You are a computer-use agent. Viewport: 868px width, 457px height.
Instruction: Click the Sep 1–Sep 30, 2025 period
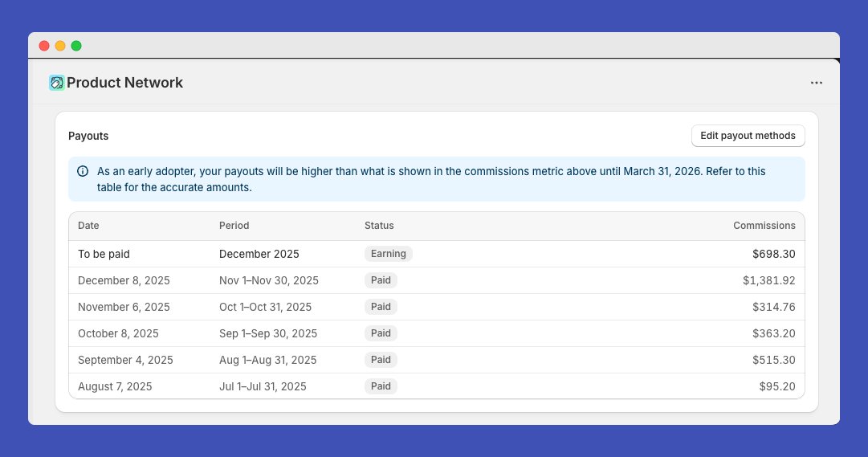268,334
